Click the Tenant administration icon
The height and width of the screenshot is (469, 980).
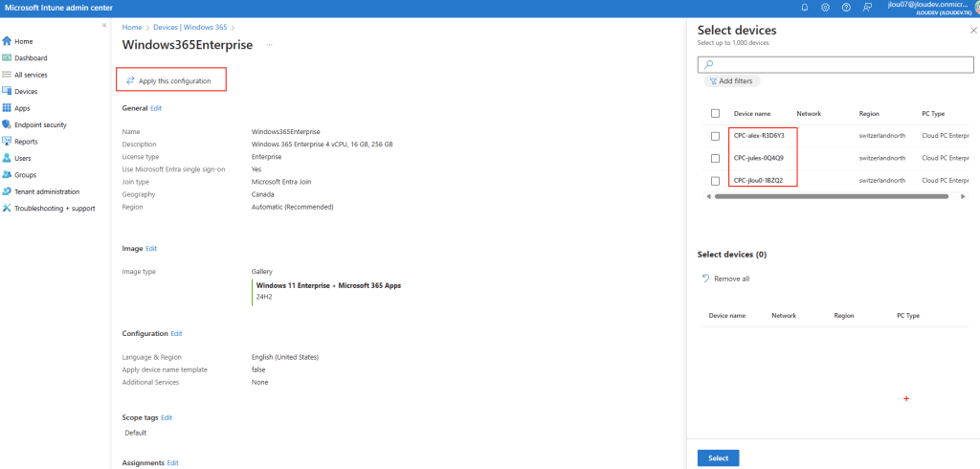point(7,191)
